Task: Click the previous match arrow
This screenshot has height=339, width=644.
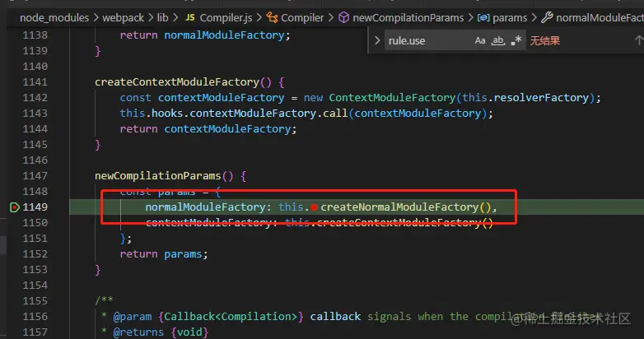Action: pyautogui.click(x=639, y=40)
